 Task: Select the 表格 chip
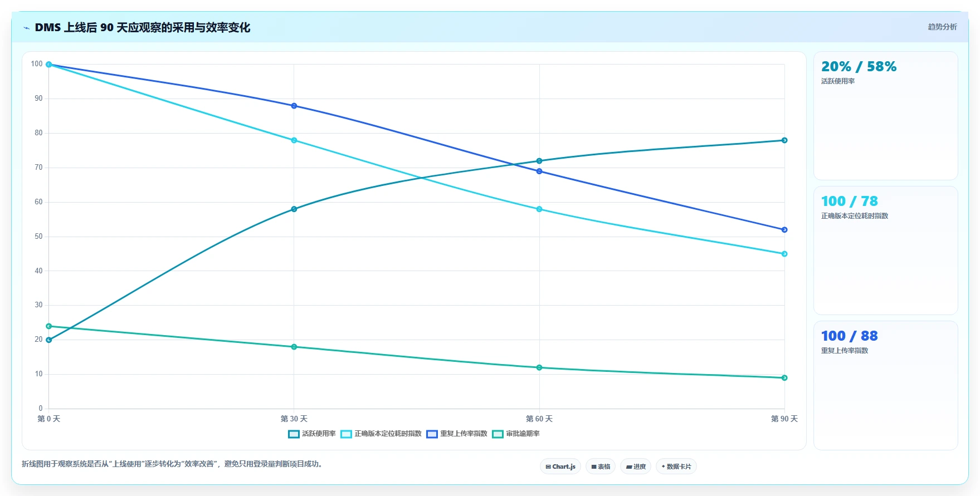point(601,466)
